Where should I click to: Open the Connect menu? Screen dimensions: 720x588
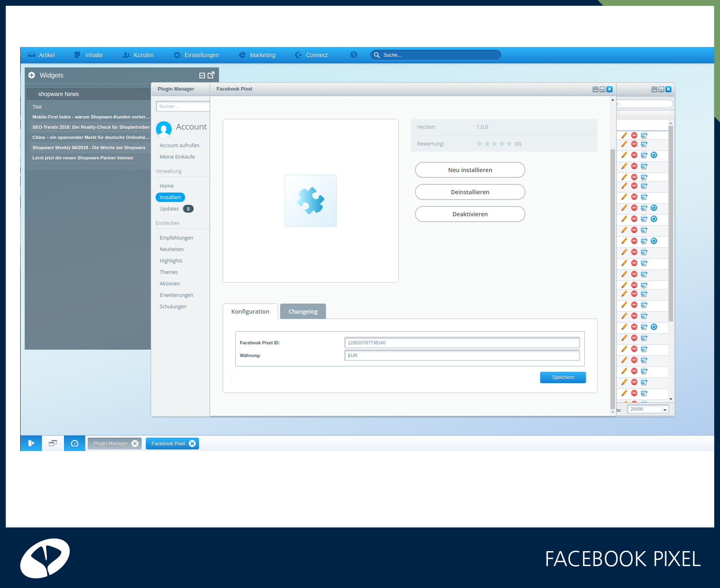[311, 55]
